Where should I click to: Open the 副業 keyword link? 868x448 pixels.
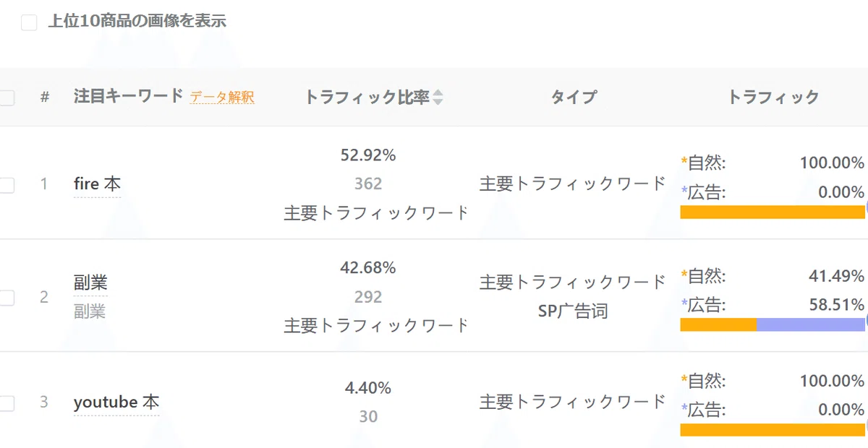(90, 283)
